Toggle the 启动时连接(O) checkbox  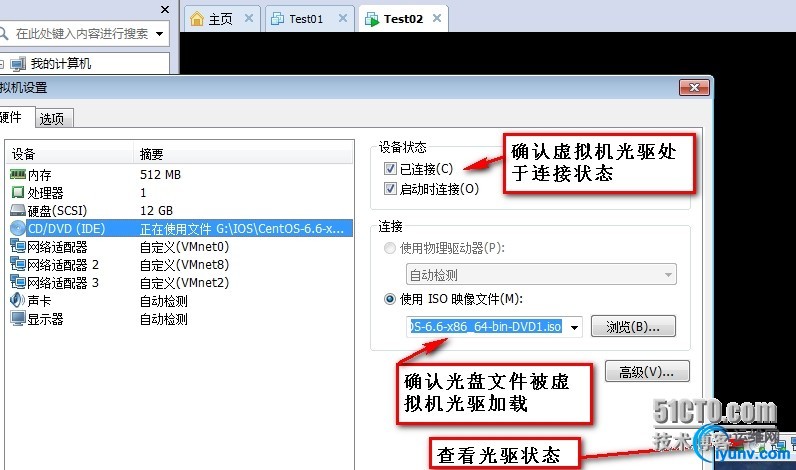click(x=390, y=189)
